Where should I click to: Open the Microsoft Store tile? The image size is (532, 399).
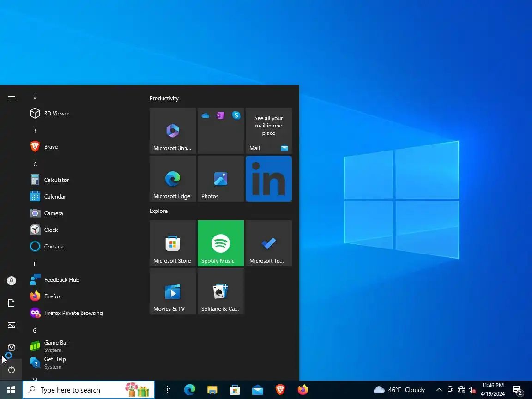tap(173, 243)
